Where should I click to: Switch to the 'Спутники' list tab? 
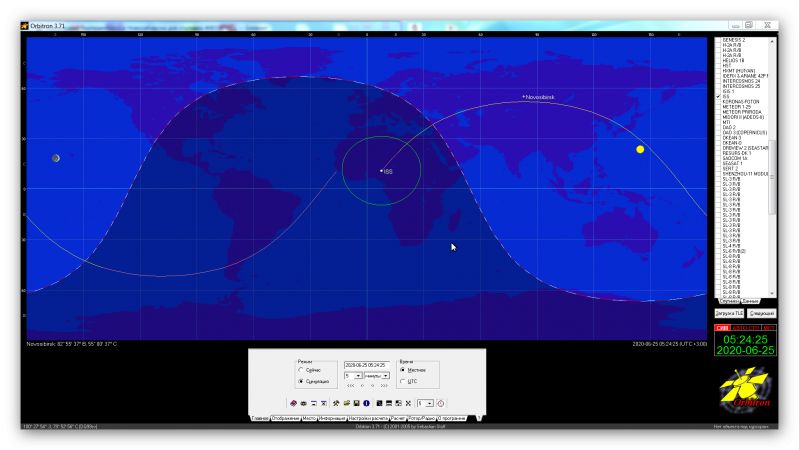coord(729,301)
